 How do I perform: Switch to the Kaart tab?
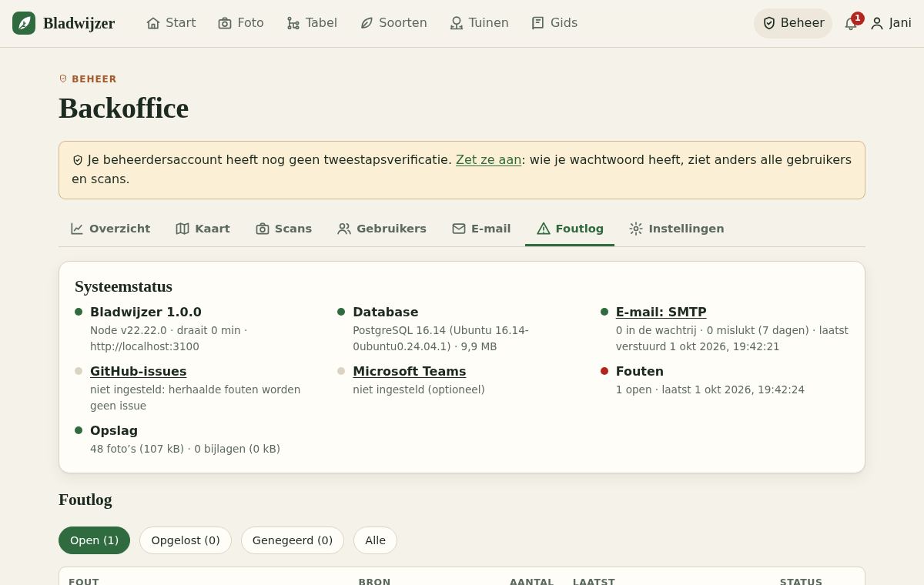click(x=203, y=229)
